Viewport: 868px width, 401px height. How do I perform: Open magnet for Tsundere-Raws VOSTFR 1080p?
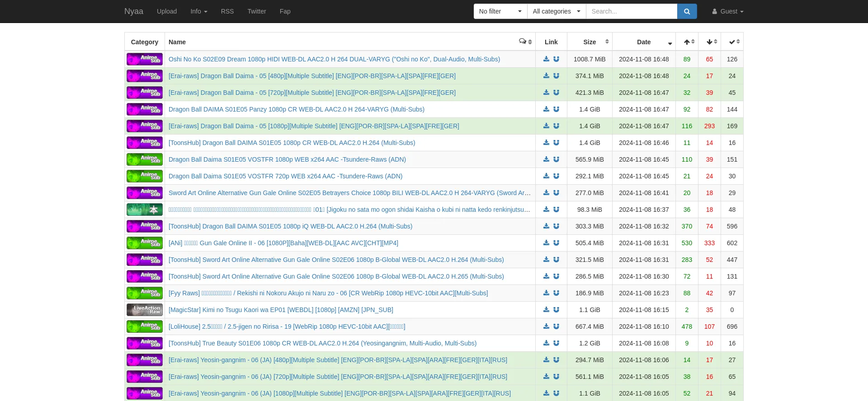556,159
